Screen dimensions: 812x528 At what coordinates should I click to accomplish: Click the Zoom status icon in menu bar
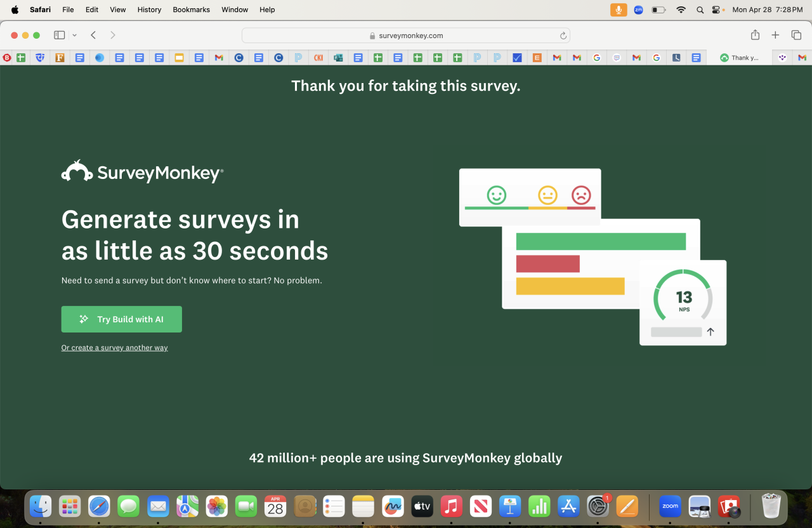click(638, 10)
